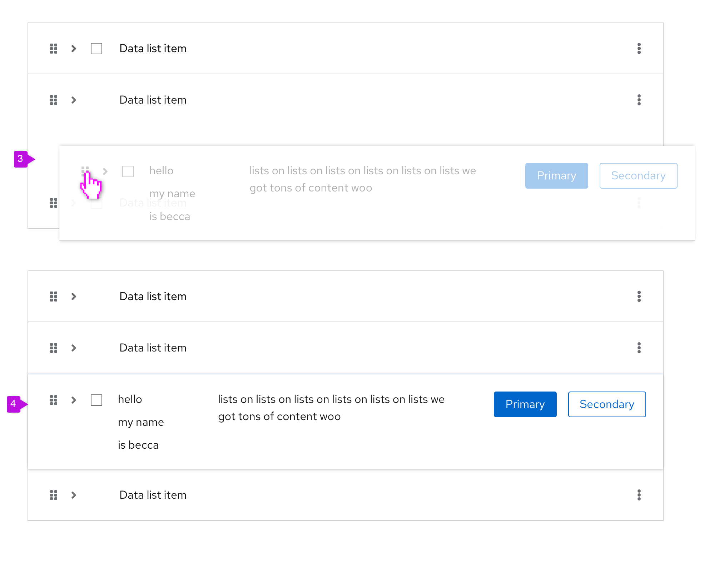The width and height of the screenshot is (719, 588).
Task: Click the solid 'my name' text in the lower list
Action: tap(141, 422)
